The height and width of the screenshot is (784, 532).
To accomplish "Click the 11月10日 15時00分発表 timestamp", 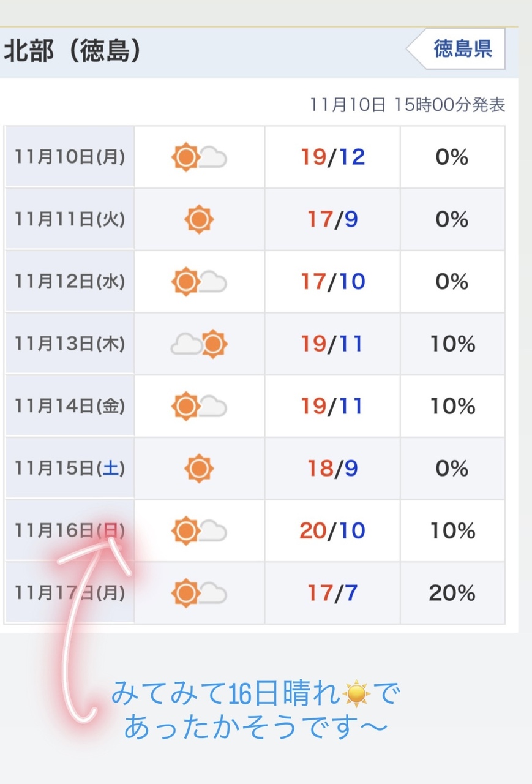I will coord(407,105).
